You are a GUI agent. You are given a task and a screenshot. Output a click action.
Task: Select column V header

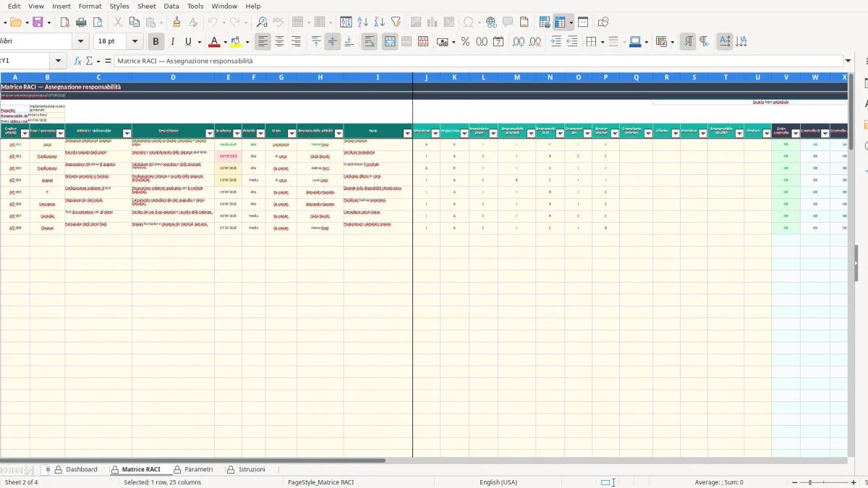tap(786, 77)
